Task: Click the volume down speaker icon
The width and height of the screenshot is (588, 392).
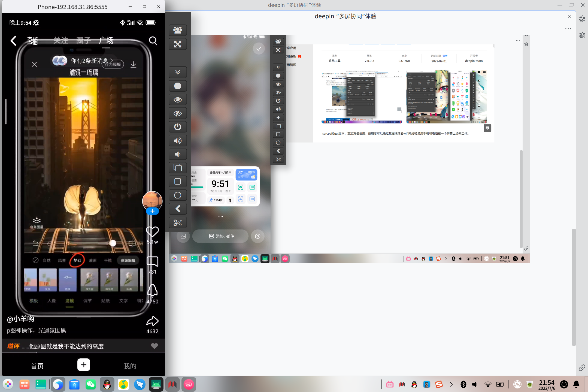Action: 178,154
